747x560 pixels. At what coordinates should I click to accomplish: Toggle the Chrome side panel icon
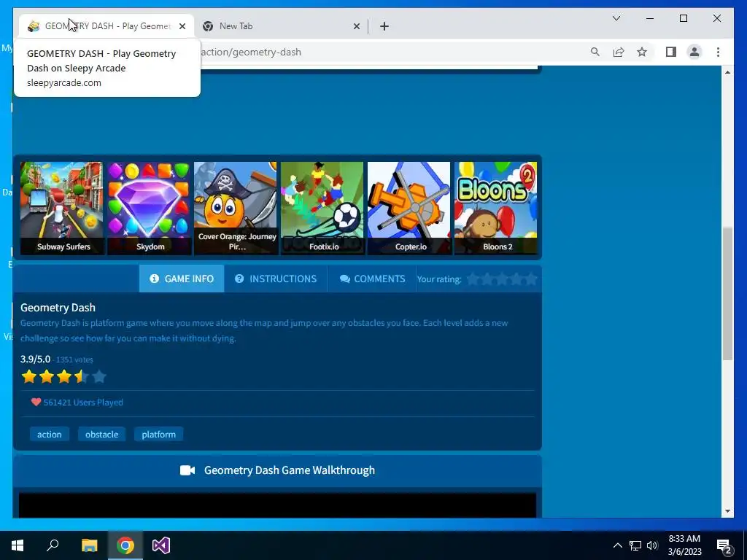(671, 52)
